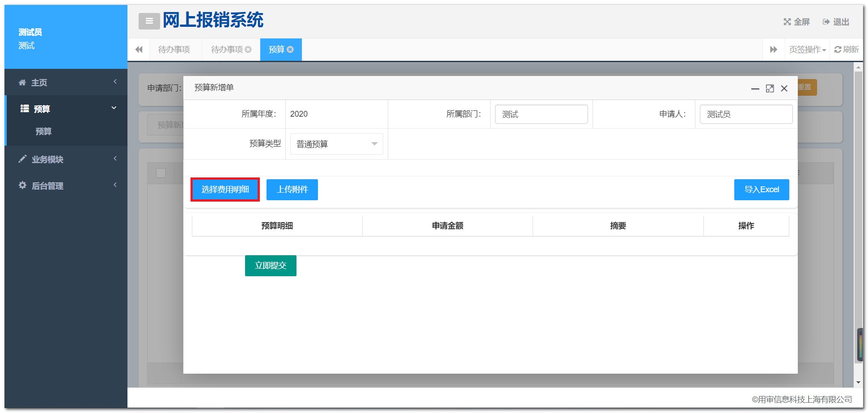Open the 预算类型 dropdown
The height and width of the screenshot is (413, 868).
336,144
